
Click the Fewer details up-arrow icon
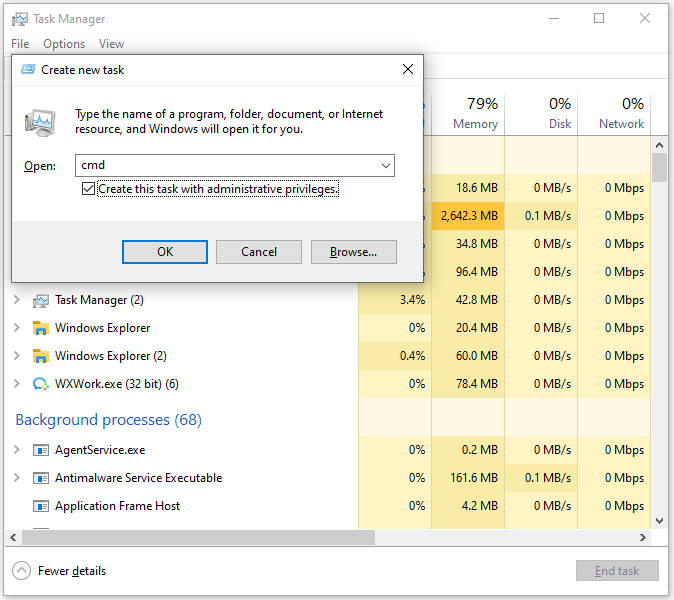point(21,571)
